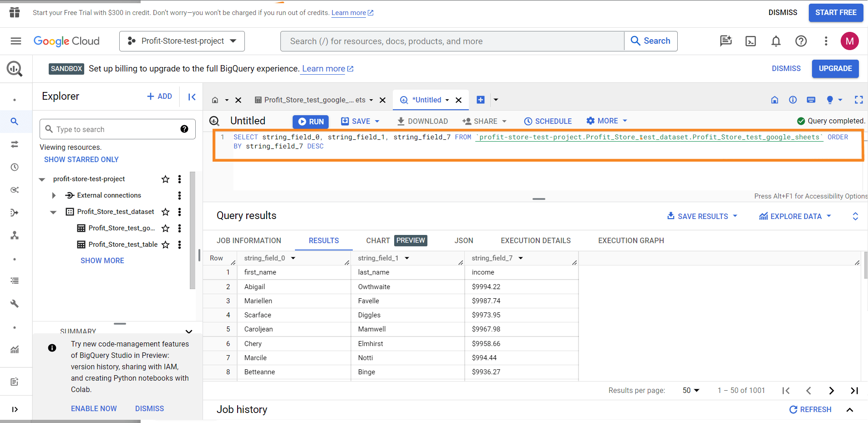This screenshot has width=868, height=423.
Task: Collapse the profit-store-test-project tree node
Action: 42,179
